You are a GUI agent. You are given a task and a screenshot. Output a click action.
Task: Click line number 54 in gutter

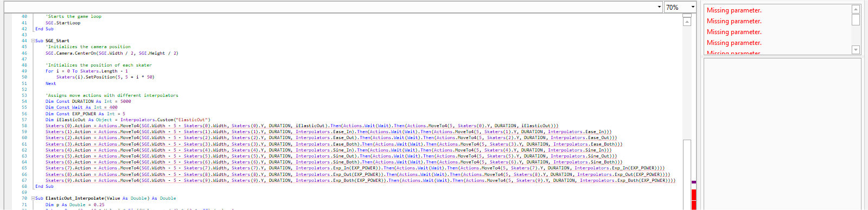coord(24,101)
